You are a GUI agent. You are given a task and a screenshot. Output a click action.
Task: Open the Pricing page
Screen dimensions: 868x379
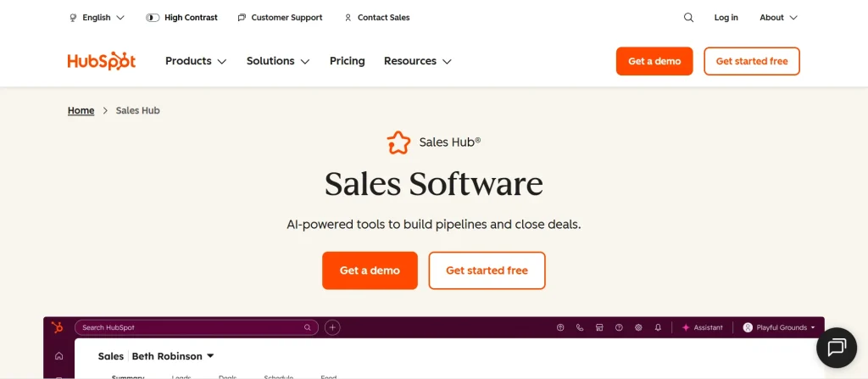point(347,61)
